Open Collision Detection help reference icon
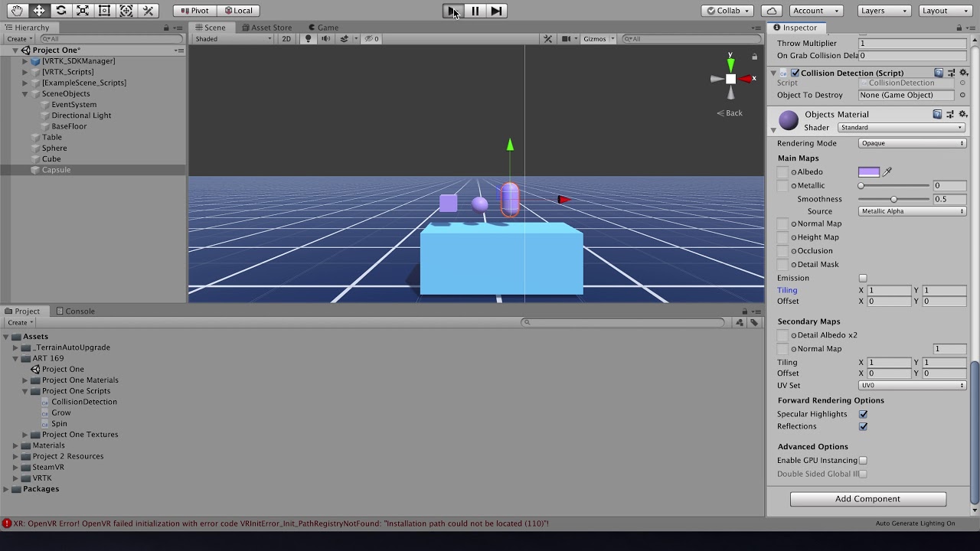 pos(938,73)
